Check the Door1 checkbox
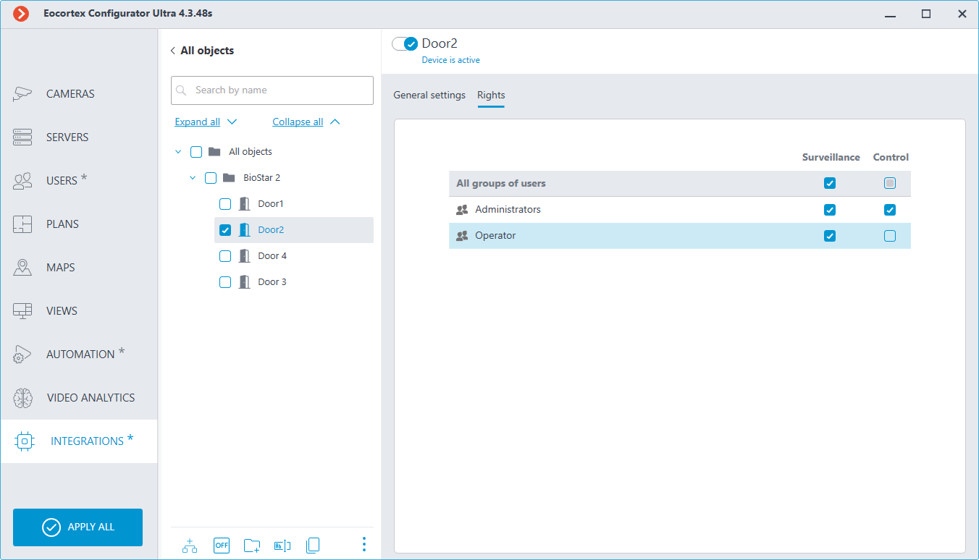Viewport: 979px width, 560px height. (x=225, y=204)
